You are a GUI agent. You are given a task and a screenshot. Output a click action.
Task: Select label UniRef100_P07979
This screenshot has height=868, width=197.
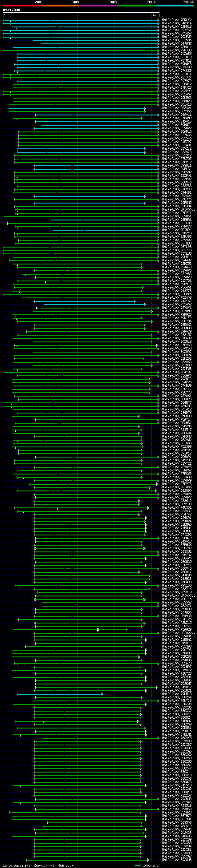point(177,81)
